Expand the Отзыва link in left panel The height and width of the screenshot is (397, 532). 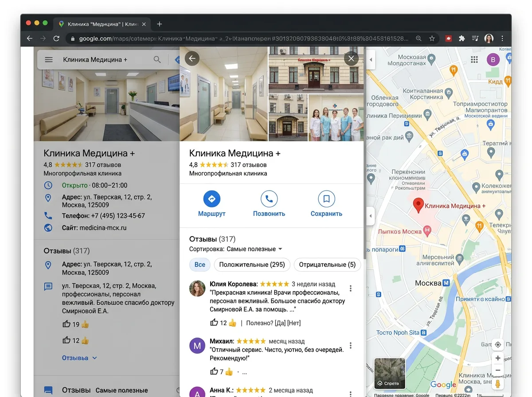click(79, 358)
